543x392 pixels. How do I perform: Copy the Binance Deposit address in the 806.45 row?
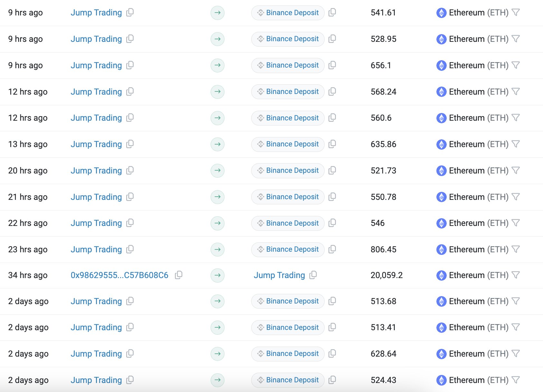332,249
